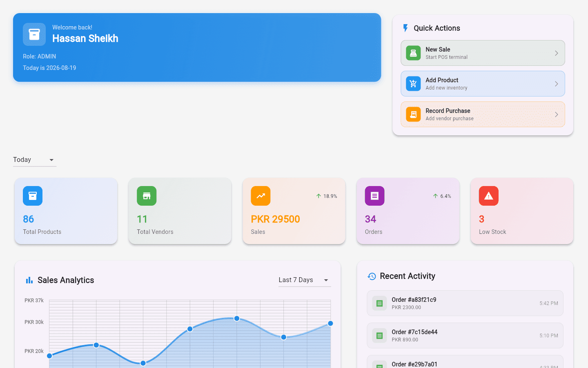The image size is (588, 368).
Task: Click the green POS register icon
Action: 413,53
